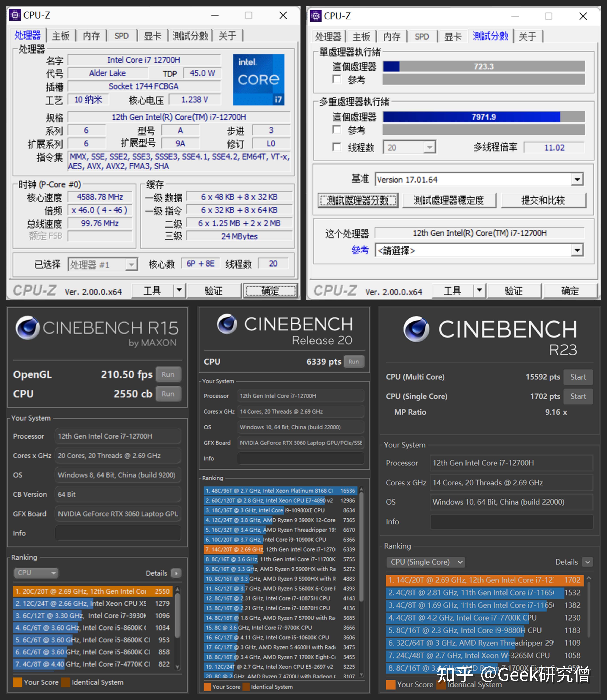Click the Cinebench R23 sphere logo

tap(416, 329)
